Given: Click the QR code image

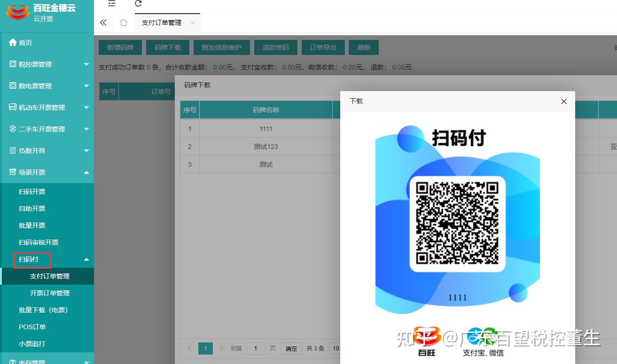Looking at the screenshot, I should [x=457, y=224].
